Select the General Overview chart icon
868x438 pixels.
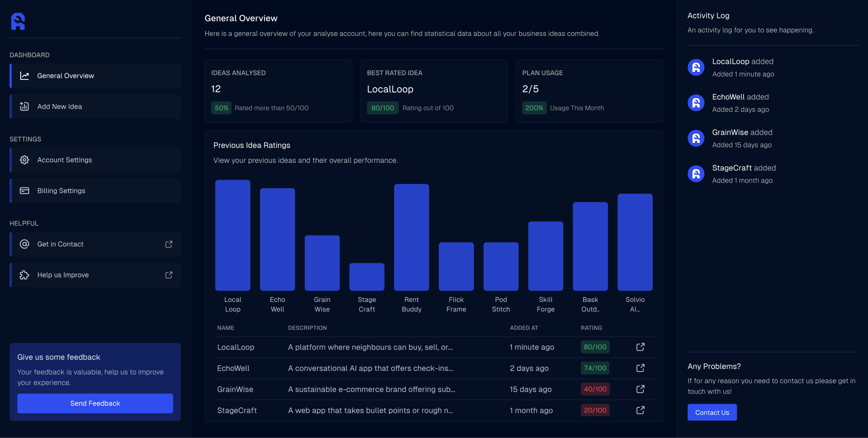coord(25,76)
